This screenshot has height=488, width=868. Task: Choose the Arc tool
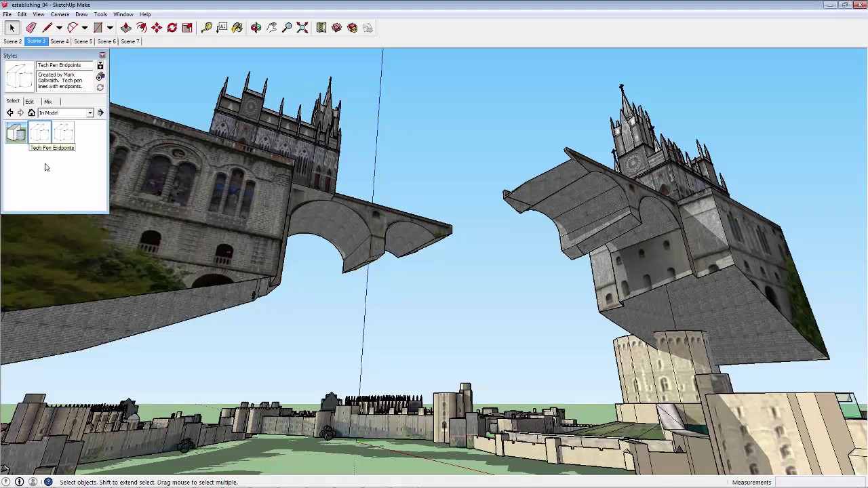72,28
